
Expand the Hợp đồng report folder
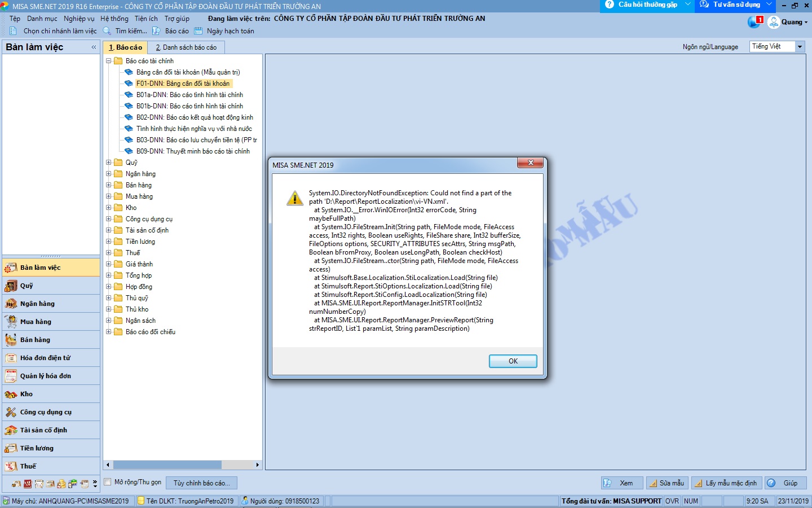[109, 287]
